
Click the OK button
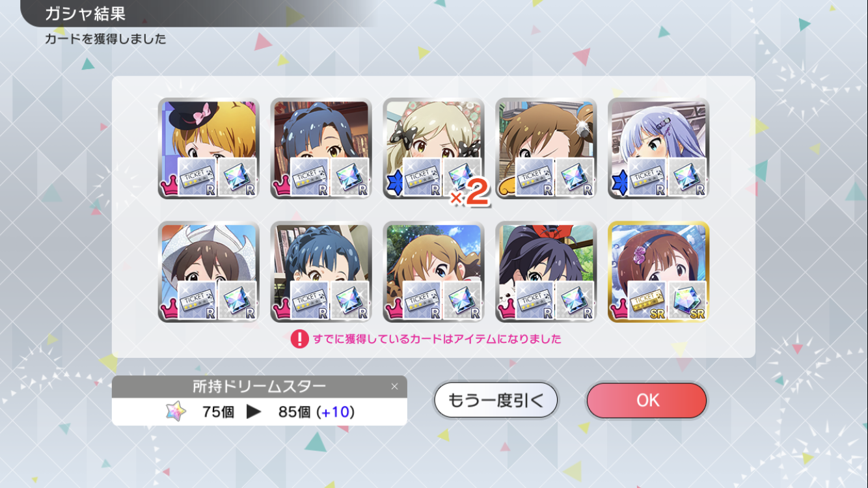coord(646,400)
